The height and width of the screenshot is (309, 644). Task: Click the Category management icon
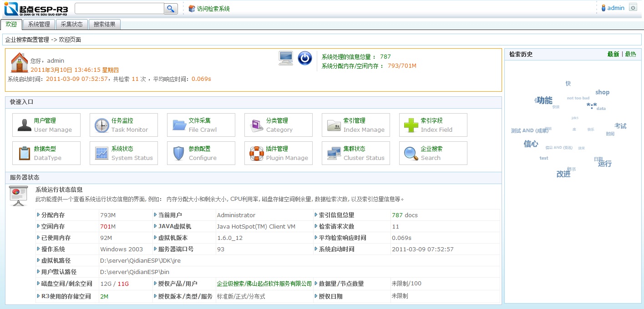click(256, 125)
